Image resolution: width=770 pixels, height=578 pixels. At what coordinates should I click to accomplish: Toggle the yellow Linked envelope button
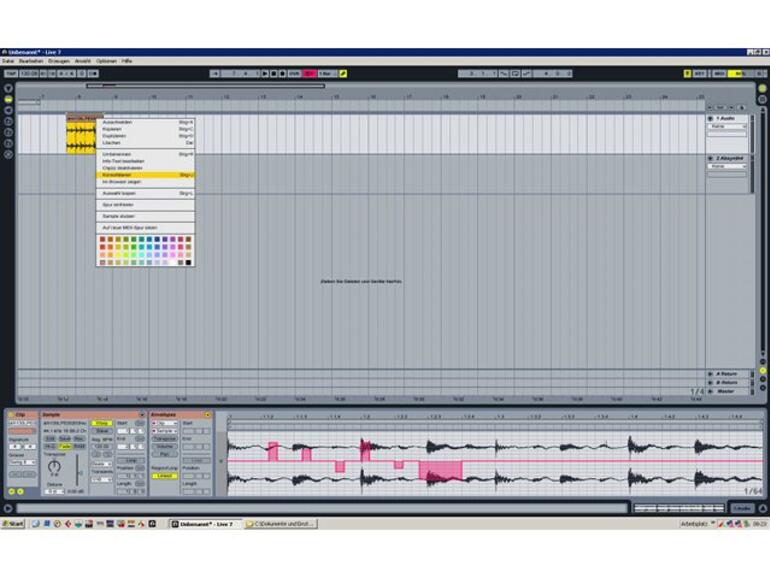coord(163,476)
